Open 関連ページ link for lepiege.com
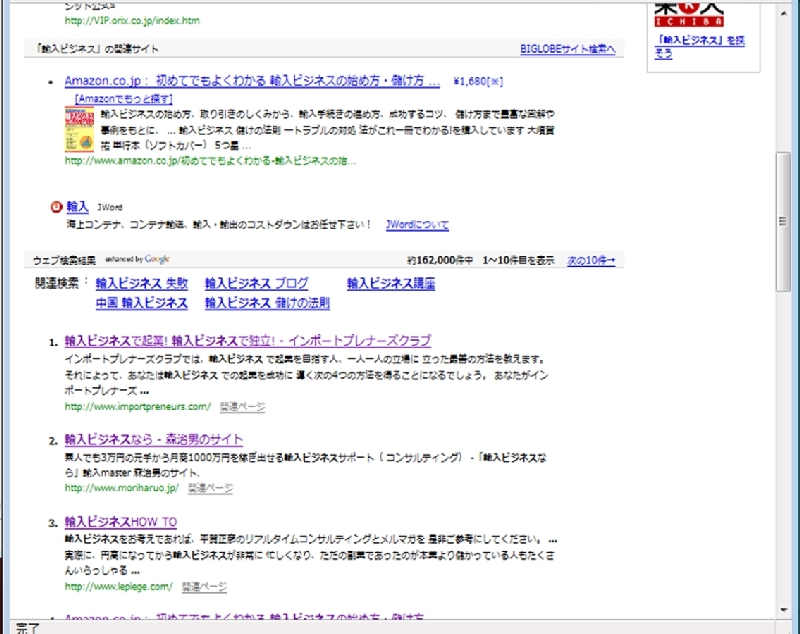 [204, 587]
